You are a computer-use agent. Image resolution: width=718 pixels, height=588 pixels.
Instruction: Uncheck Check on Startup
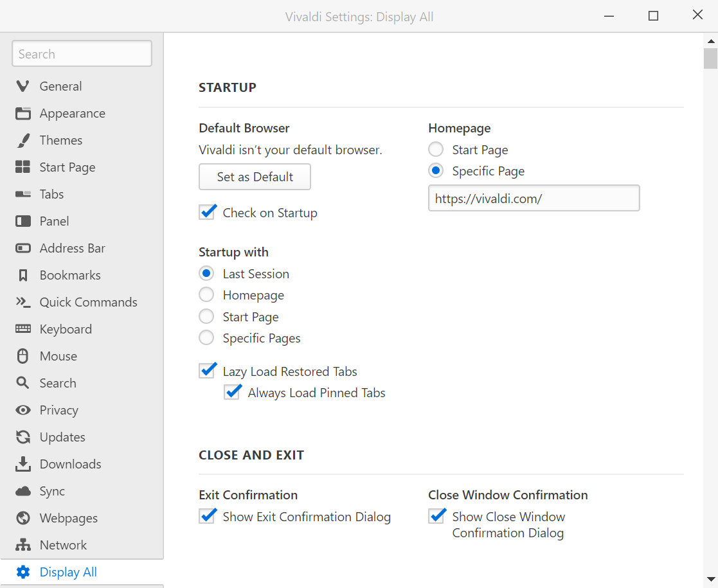[x=208, y=213]
